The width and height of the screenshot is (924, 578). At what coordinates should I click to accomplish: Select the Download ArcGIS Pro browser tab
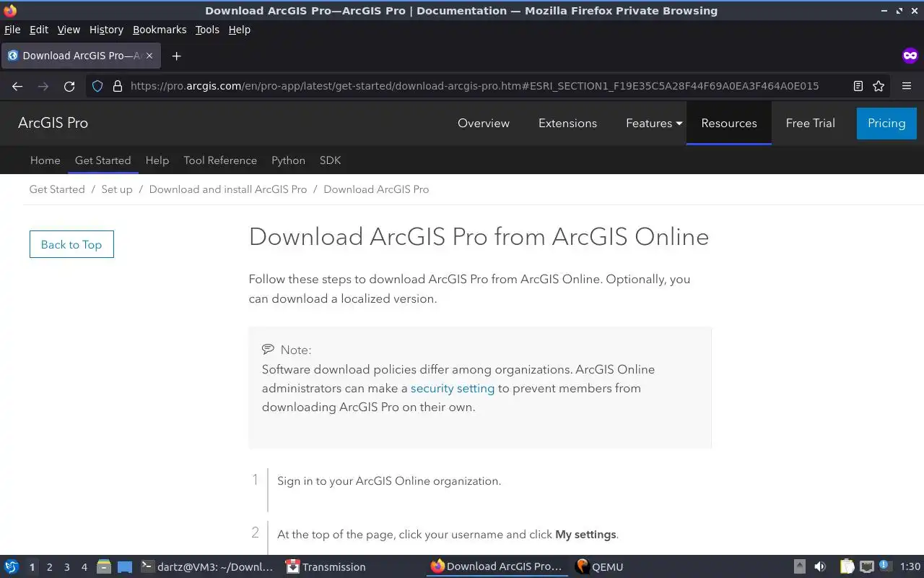coord(81,56)
